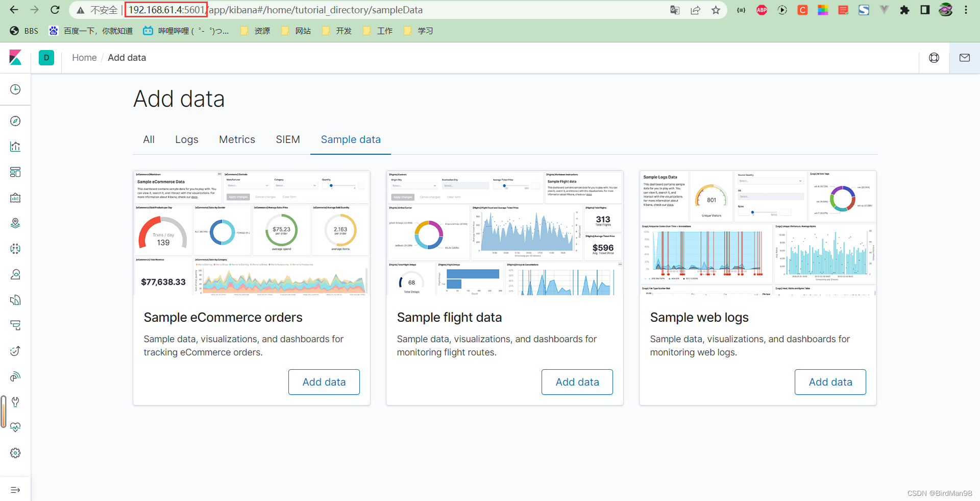
Task: Open Logs icon in sidebar
Action: (15, 300)
